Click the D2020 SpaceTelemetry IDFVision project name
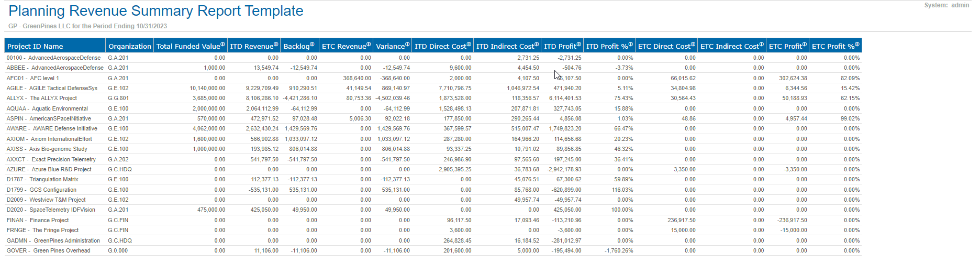 51,210
